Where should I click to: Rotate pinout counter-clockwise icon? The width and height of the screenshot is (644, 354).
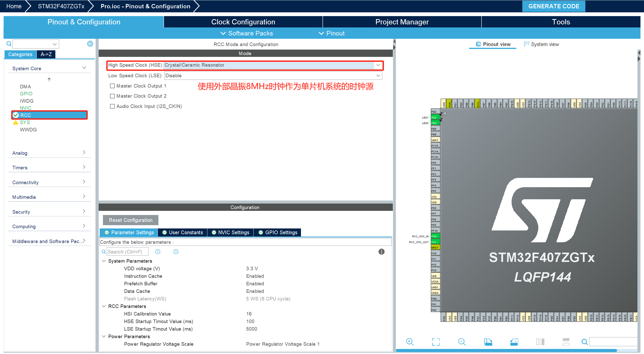pos(514,342)
